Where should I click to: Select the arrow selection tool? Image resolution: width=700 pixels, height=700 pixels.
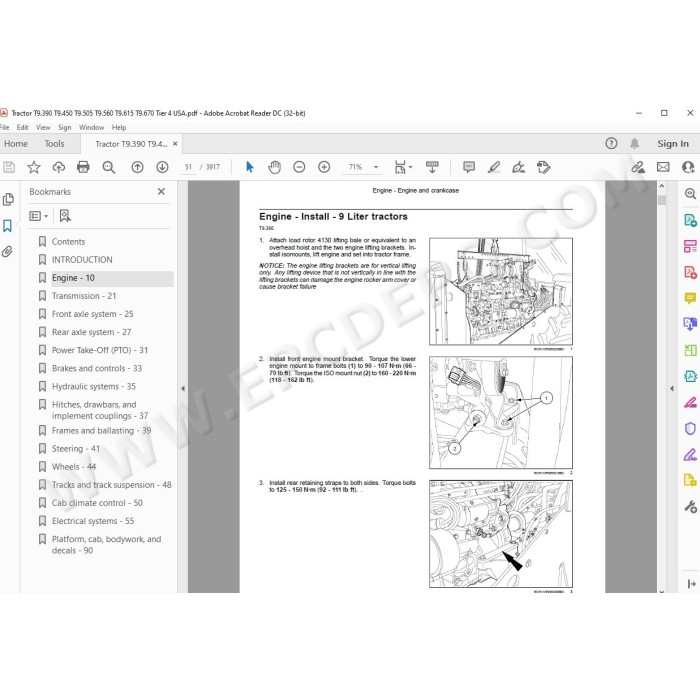[250, 167]
